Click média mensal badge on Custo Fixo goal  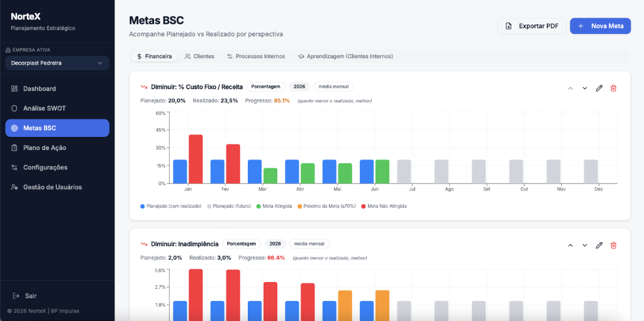[x=333, y=87]
